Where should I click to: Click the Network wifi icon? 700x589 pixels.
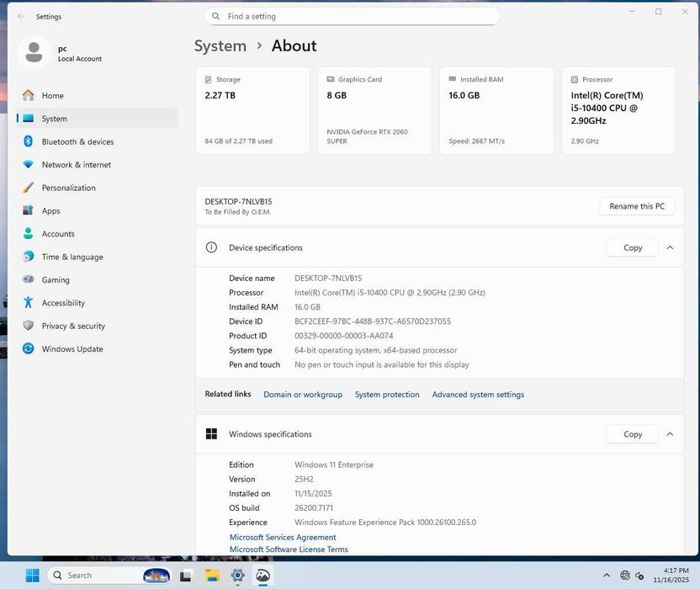tap(28, 164)
